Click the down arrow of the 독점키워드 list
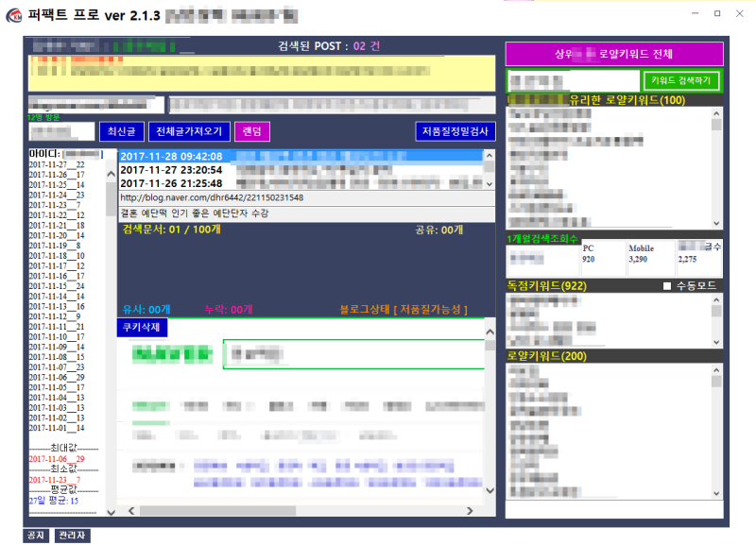756x545 pixels. pos(716,342)
